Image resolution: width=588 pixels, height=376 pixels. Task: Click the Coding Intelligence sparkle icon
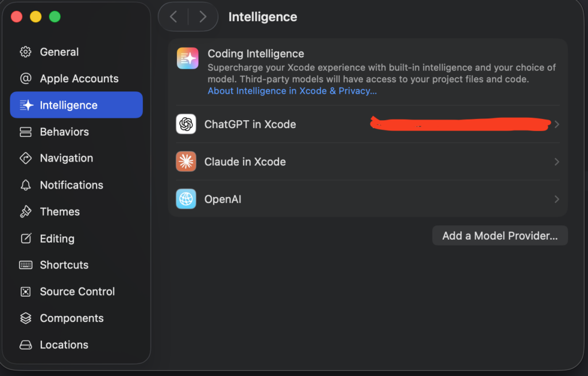[x=188, y=58]
